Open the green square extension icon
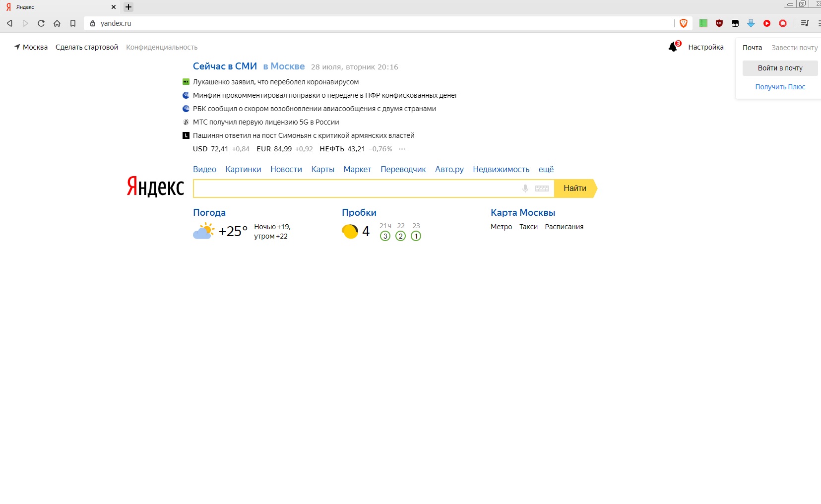This screenshot has height=504, width=821. tap(703, 23)
